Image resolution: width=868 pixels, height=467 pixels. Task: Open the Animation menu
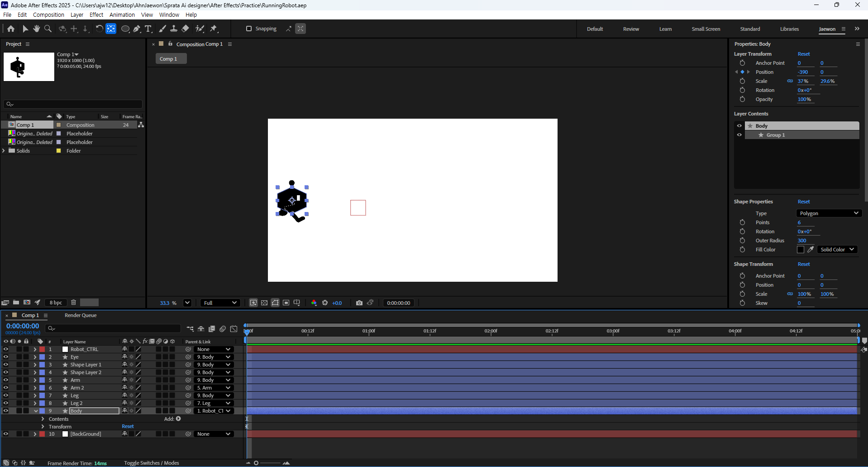tap(122, 15)
